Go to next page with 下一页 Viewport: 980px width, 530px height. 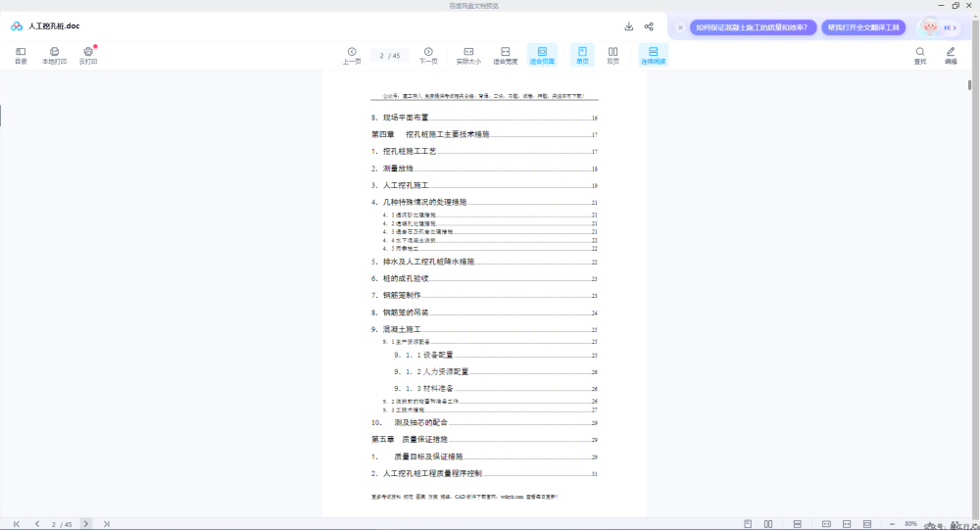coord(428,55)
